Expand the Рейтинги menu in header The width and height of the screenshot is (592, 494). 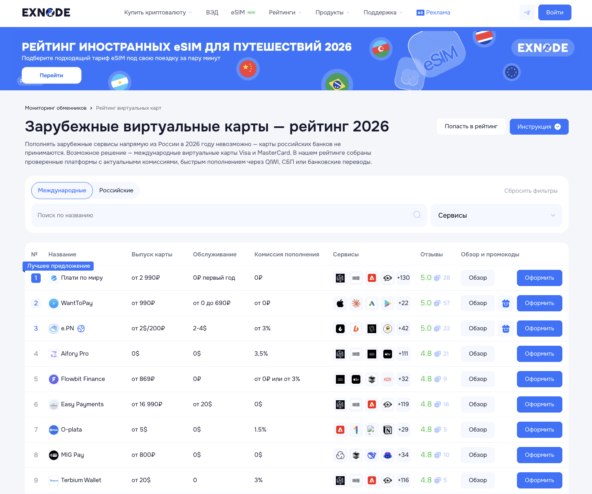pyautogui.click(x=285, y=12)
